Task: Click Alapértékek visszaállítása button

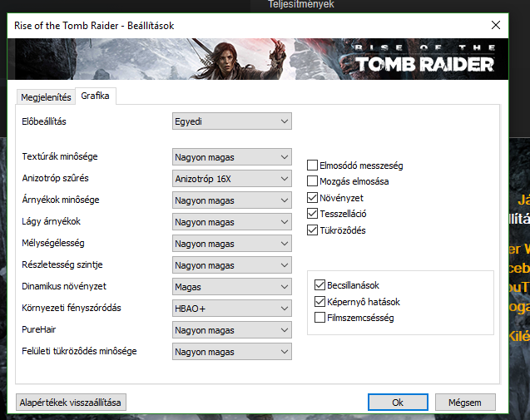Action: [x=71, y=403]
